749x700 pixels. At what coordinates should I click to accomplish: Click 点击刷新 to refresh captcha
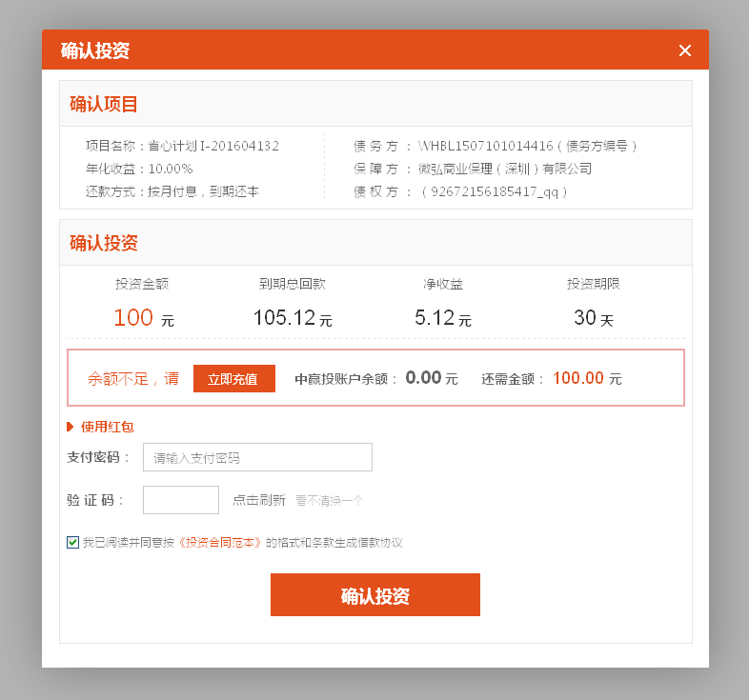(x=259, y=500)
